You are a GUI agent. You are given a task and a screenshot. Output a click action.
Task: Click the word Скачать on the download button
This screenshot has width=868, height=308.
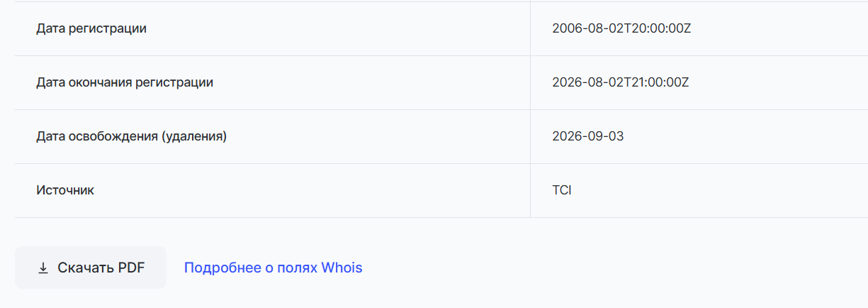86,268
